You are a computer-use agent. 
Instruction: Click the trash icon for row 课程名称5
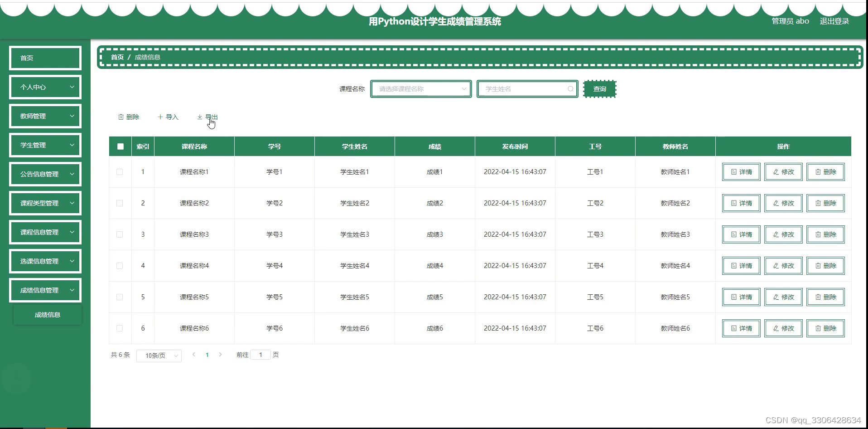click(818, 297)
